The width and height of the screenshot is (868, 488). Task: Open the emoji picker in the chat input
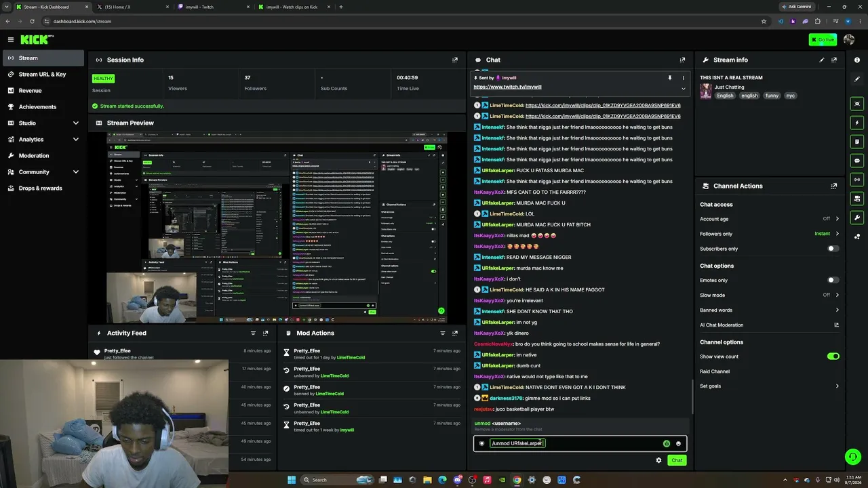[x=678, y=443]
